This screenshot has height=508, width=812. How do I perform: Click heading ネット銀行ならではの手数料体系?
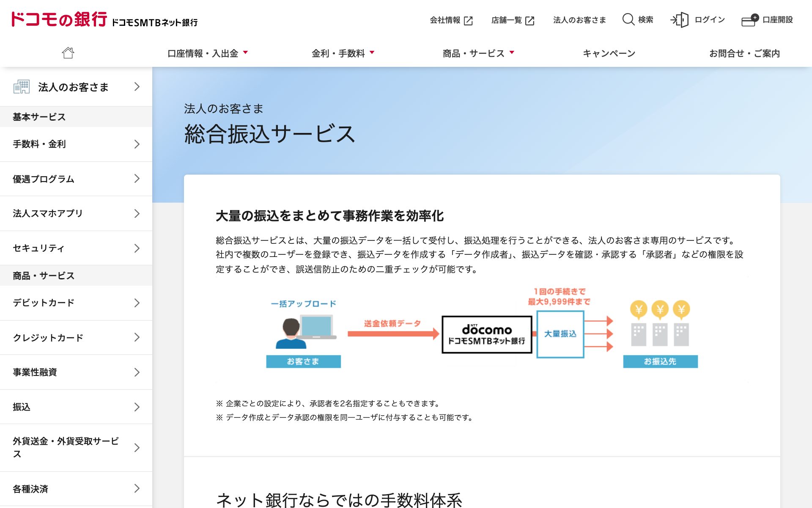tap(339, 500)
